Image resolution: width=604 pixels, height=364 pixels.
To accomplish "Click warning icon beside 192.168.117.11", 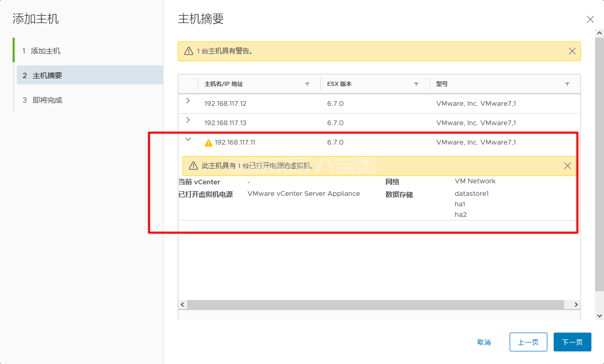I will click(x=209, y=142).
